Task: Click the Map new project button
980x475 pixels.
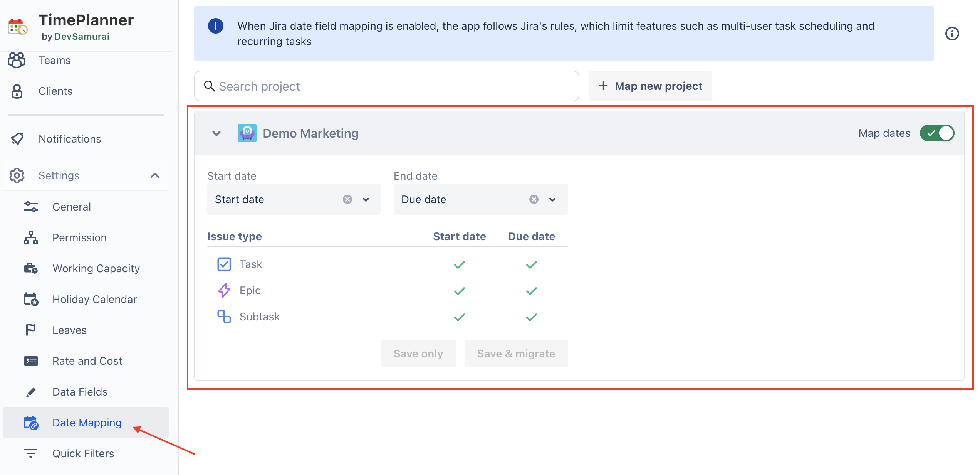Action: (x=650, y=86)
